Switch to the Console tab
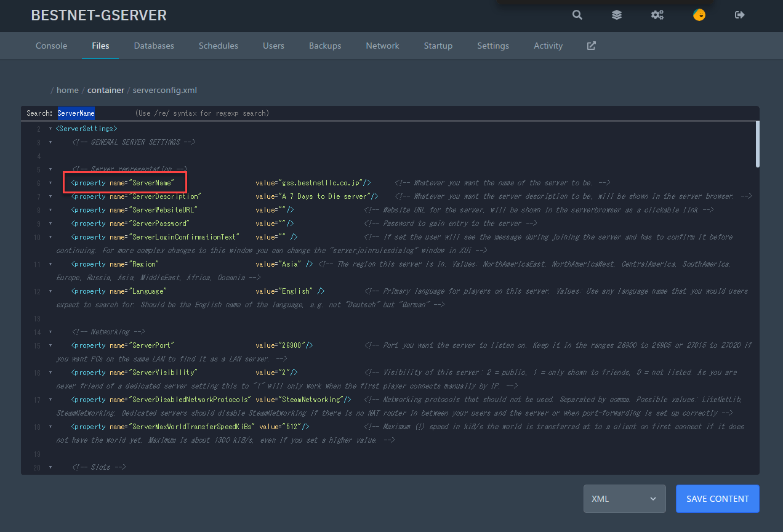The height and width of the screenshot is (532, 783). click(x=52, y=46)
